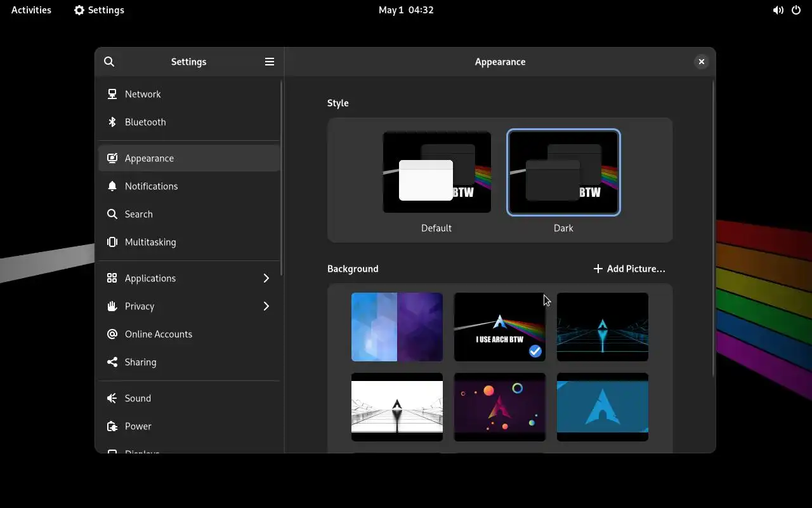Expand the Privacy submenu chevron

click(x=266, y=306)
